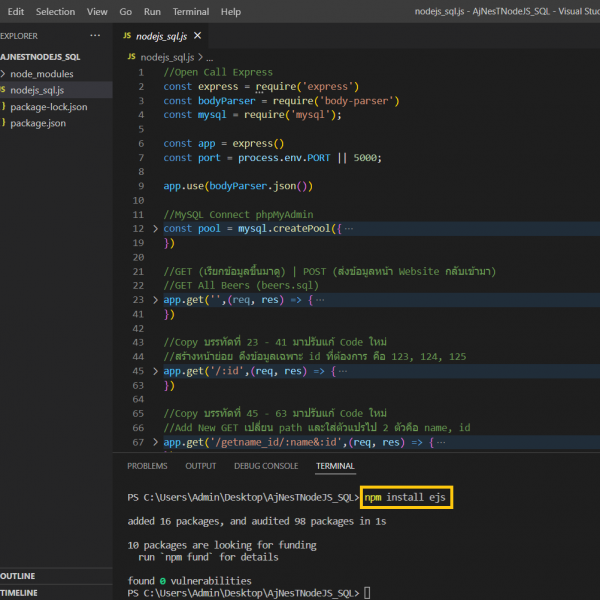Expand the folded app.get block at line 23

click(x=155, y=299)
